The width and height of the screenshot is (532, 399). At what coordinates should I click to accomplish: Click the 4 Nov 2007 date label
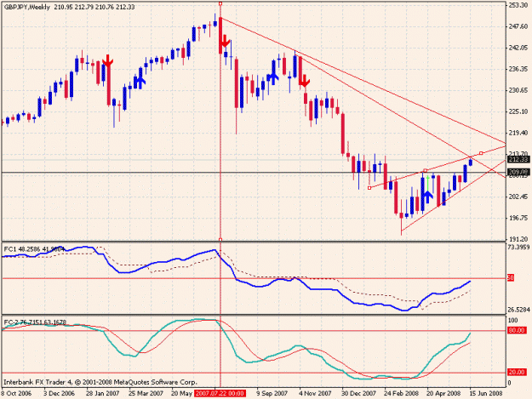(x=315, y=394)
